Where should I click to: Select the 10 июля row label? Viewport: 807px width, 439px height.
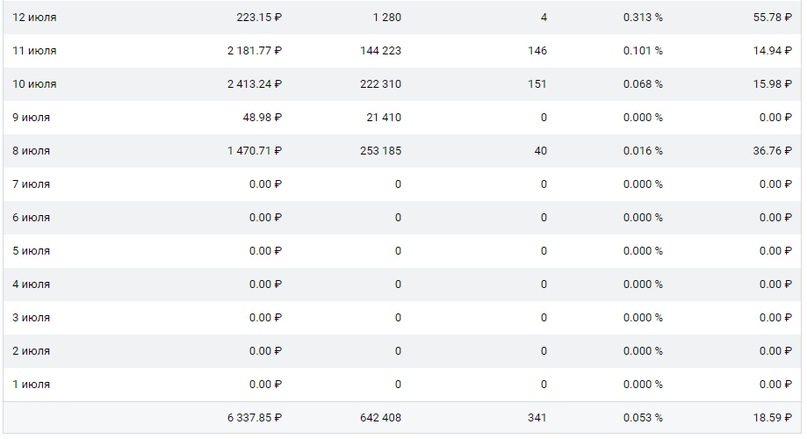point(34,84)
